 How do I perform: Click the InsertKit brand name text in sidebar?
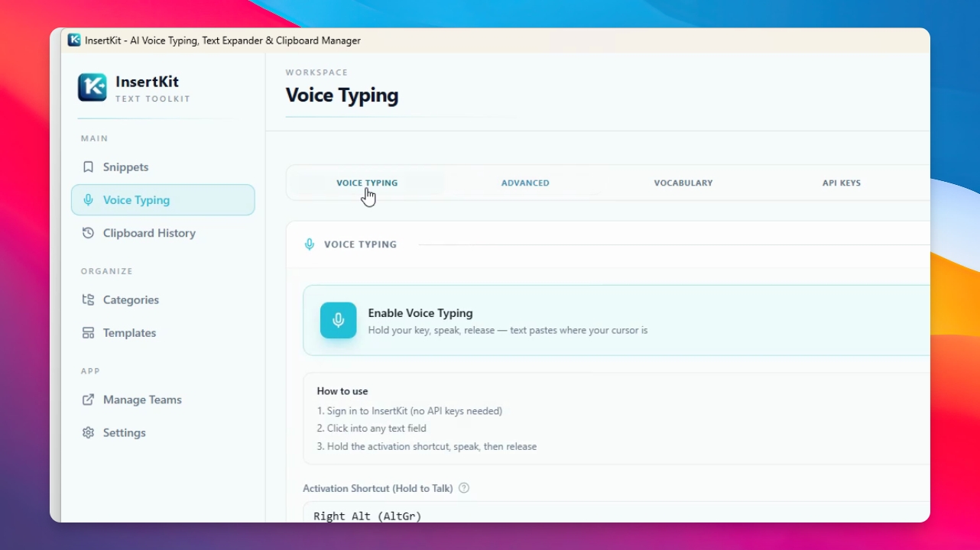147,82
